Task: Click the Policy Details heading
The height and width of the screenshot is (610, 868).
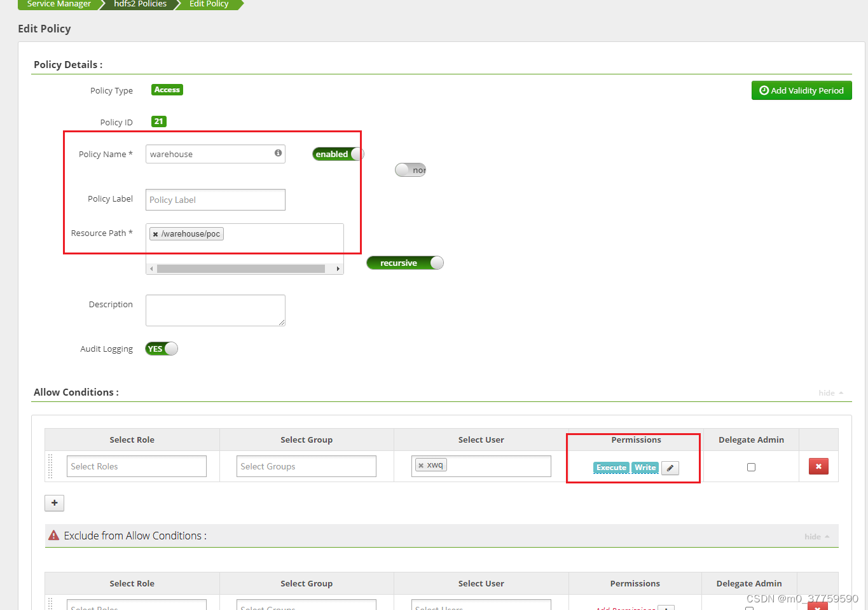Action: (x=68, y=65)
